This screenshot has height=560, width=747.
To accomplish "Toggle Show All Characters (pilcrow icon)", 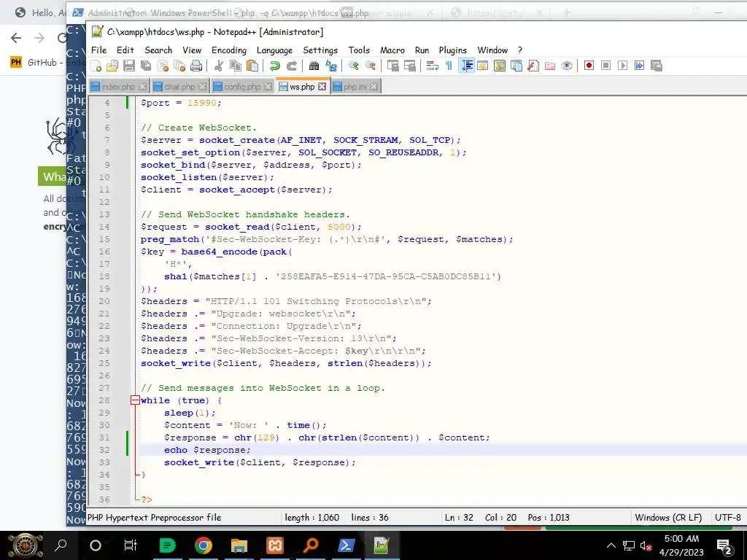I will coord(449,66).
